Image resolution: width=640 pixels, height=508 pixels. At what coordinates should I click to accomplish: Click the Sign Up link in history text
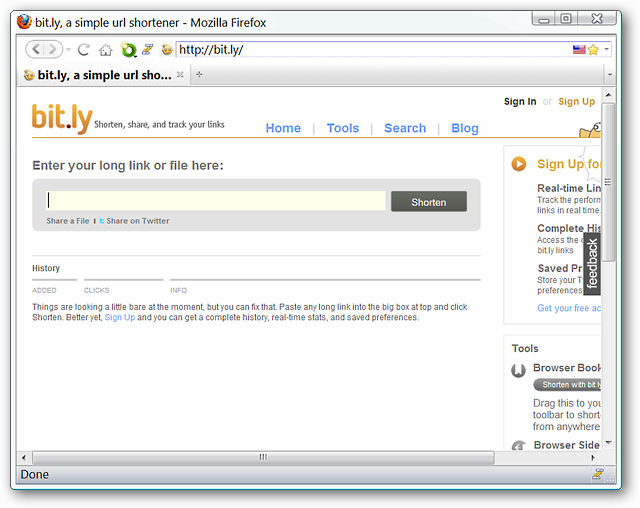(120, 317)
